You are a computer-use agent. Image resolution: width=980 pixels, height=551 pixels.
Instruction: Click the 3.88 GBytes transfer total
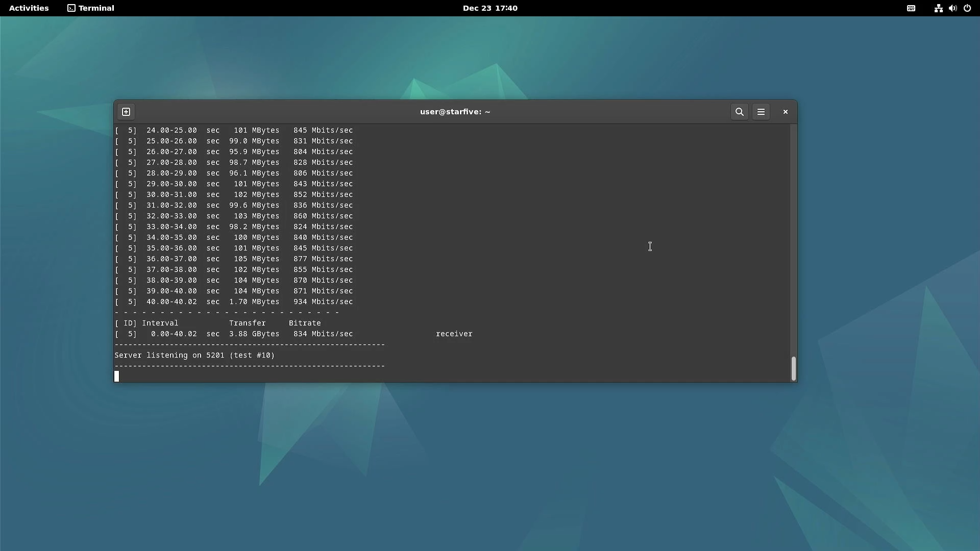click(254, 334)
